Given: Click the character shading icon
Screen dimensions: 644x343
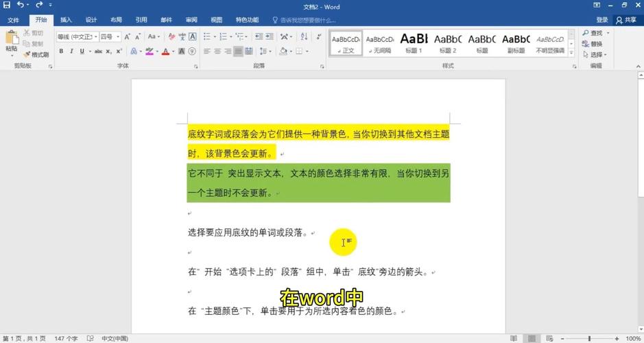Looking at the screenshot, I should (182, 51).
